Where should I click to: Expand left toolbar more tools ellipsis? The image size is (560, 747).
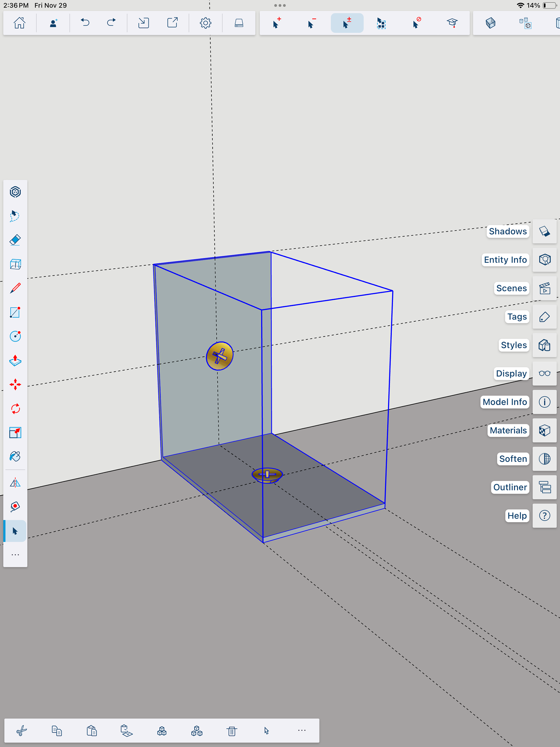[x=15, y=555]
